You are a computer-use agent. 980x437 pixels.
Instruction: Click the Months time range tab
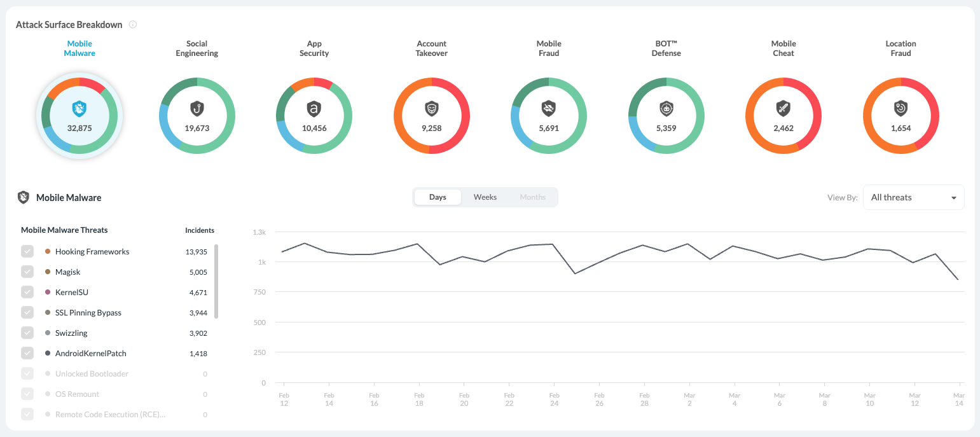tap(532, 197)
